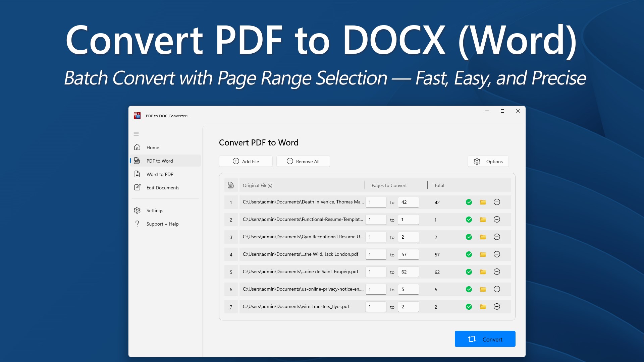Click the PDF column header icon

coord(231,185)
